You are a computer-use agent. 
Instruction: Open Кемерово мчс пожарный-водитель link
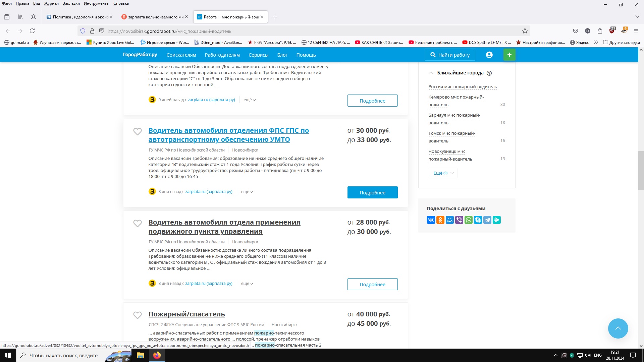tap(456, 101)
